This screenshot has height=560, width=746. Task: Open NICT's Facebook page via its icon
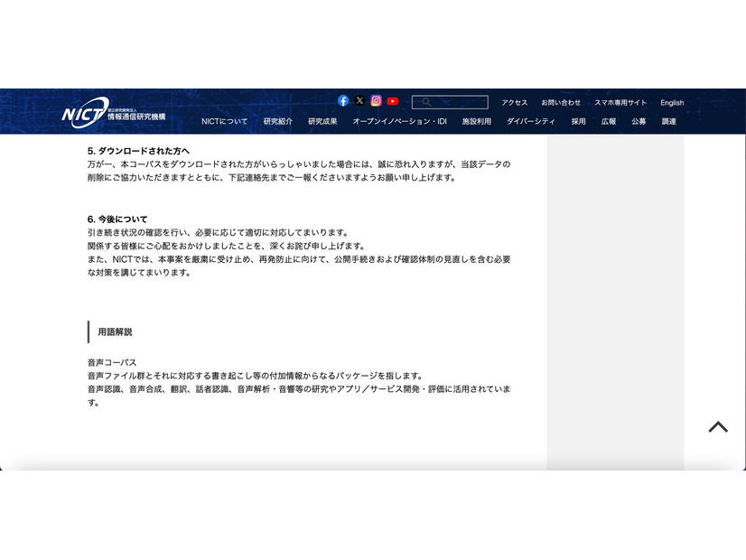[343, 101]
